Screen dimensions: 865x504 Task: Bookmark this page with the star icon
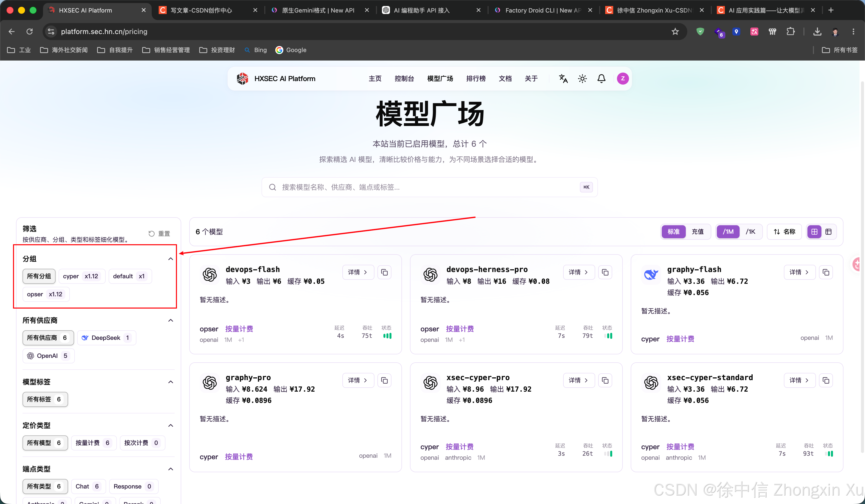pyautogui.click(x=675, y=32)
